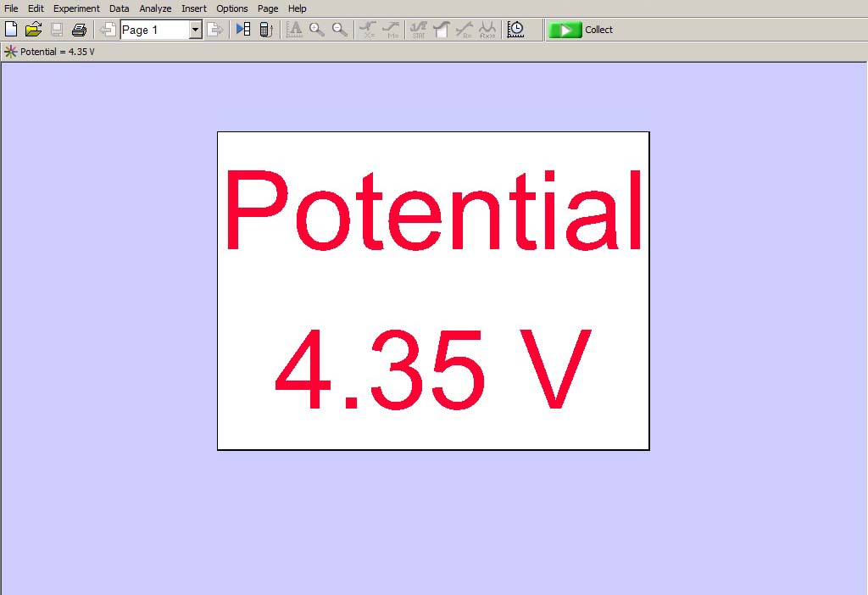Click the Zoom Out magnifier icon
The height and width of the screenshot is (595, 868).
point(340,30)
